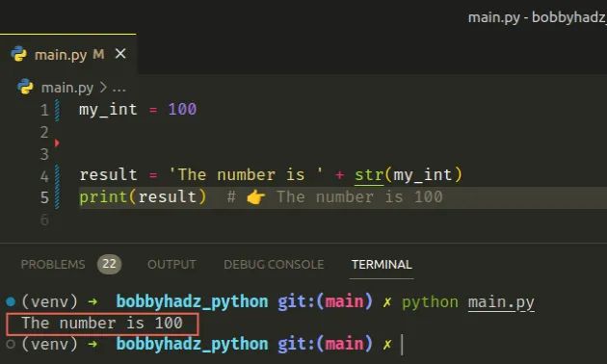Expand the breadcrumb ellipsis segment
The height and width of the screenshot is (364, 607).
[x=119, y=89]
